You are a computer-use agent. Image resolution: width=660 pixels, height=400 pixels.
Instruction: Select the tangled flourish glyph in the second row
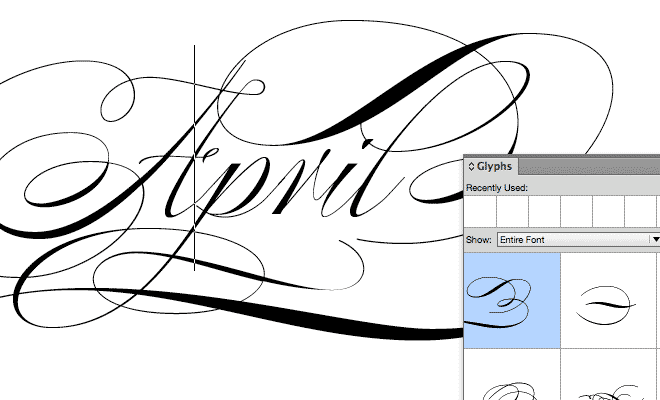[x=608, y=375]
